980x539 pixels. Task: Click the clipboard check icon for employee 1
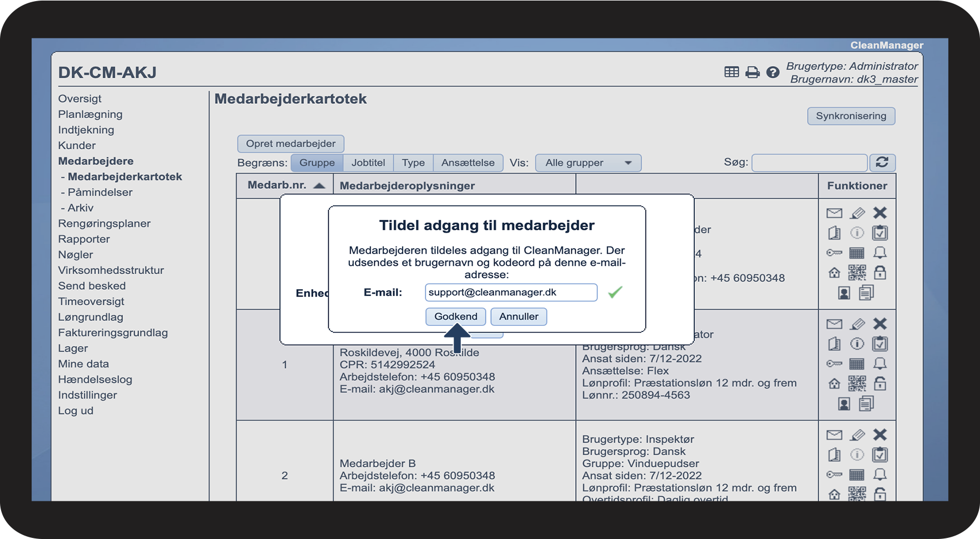coord(880,344)
